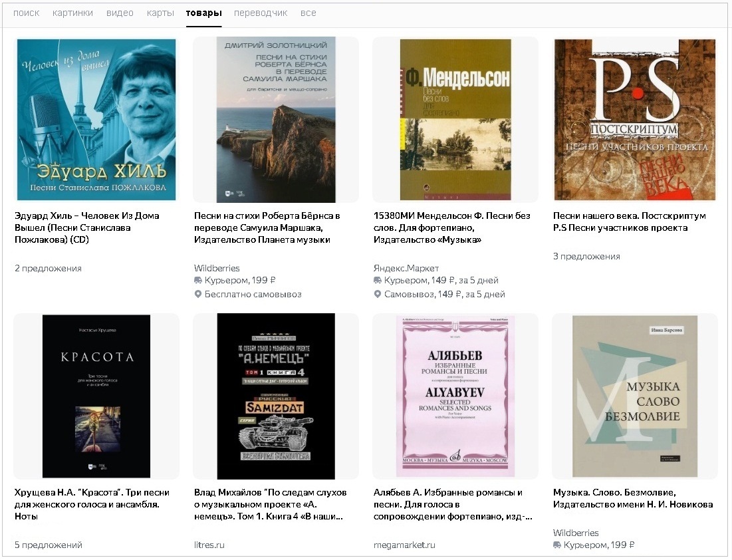Image resolution: width=732 pixels, height=560 pixels.
Task: View the А.Немецъ Samizdat book cover
Action: tap(276, 396)
